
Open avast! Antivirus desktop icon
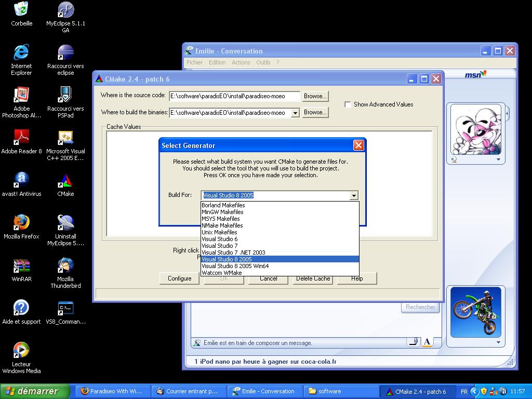21,181
